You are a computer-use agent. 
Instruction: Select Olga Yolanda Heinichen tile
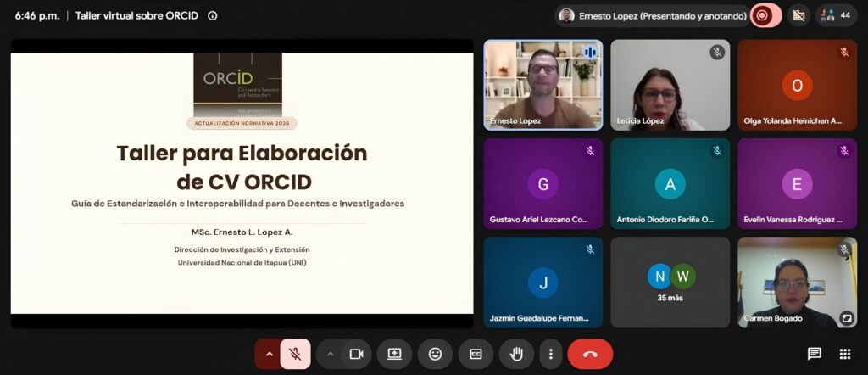coord(797,85)
